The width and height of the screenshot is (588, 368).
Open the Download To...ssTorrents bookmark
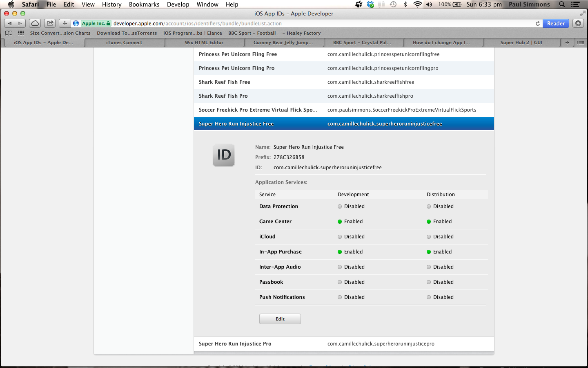(127, 33)
